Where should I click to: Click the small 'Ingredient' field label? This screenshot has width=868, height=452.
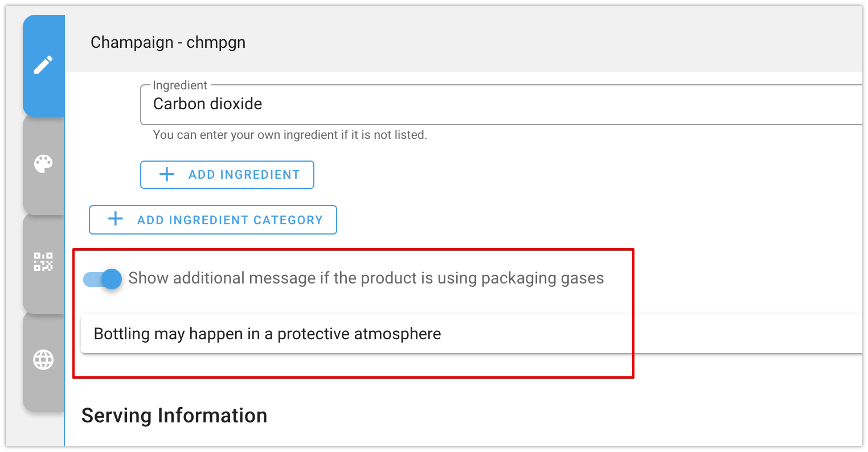pos(180,85)
